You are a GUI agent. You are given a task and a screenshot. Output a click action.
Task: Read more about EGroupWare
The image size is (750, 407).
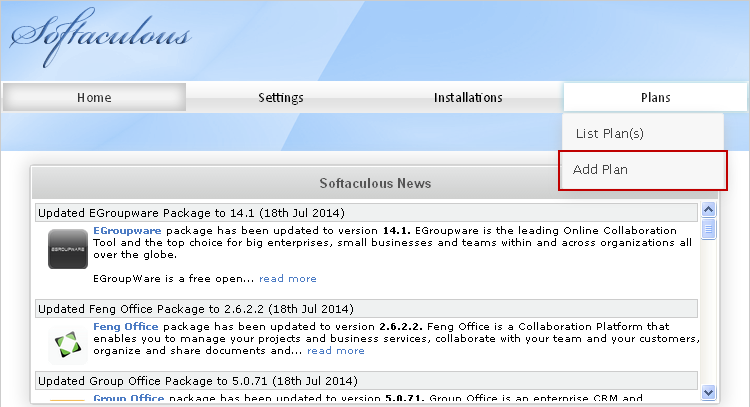(287, 278)
